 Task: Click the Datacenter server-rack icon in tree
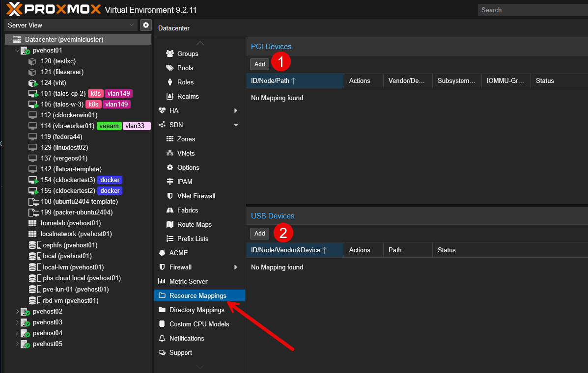point(17,39)
